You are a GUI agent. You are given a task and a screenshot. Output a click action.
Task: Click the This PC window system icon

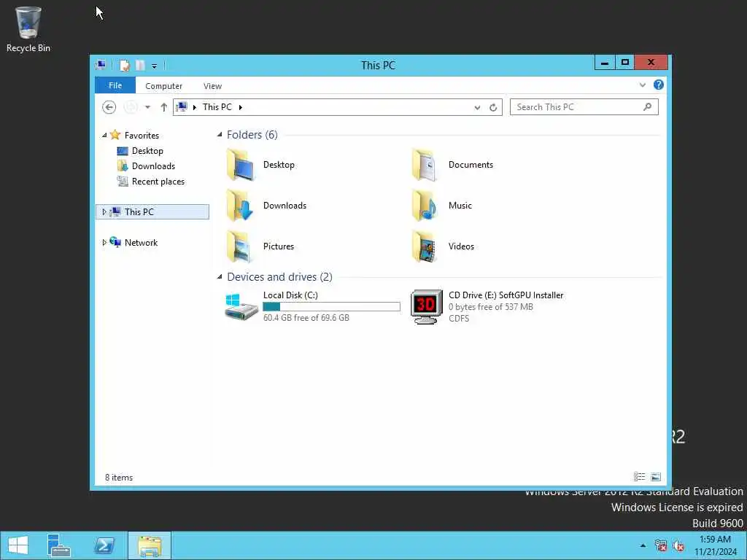coord(101,65)
